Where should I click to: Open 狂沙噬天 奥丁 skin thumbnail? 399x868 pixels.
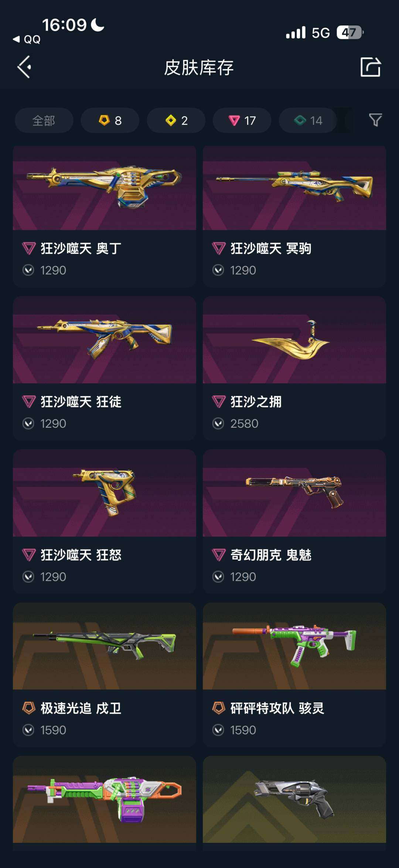pos(105,188)
